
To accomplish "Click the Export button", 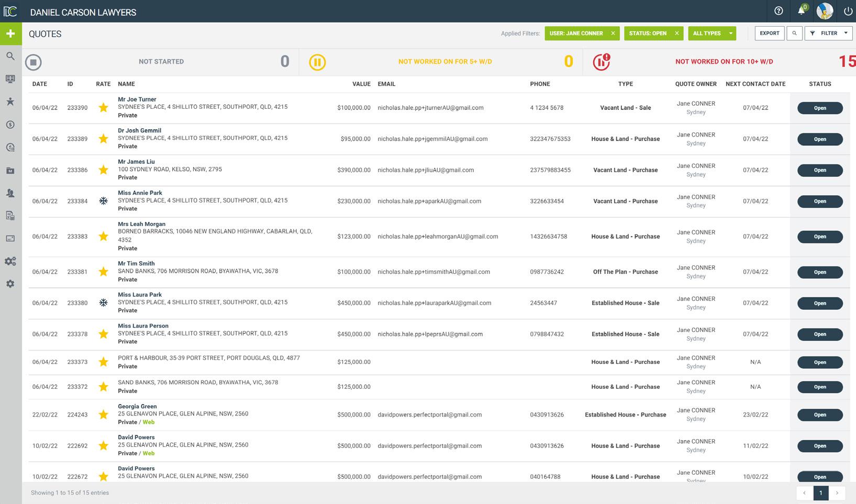I will (x=770, y=33).
